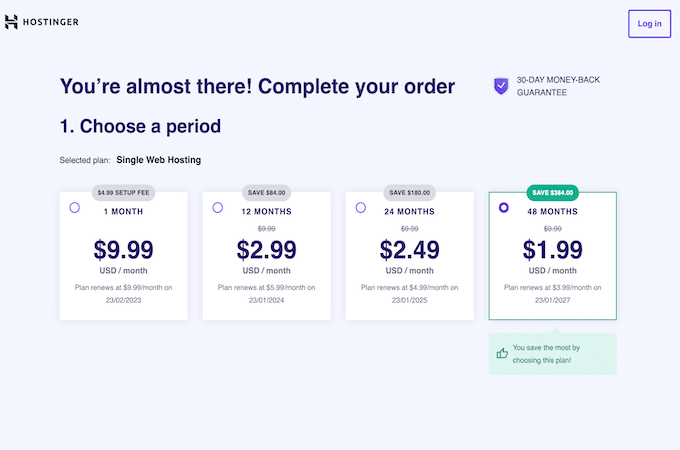Image resolution: width=680 pixels, height=450 pixels.
Task: Select the 48 Months radio button
Action: (x=503, y=208)
